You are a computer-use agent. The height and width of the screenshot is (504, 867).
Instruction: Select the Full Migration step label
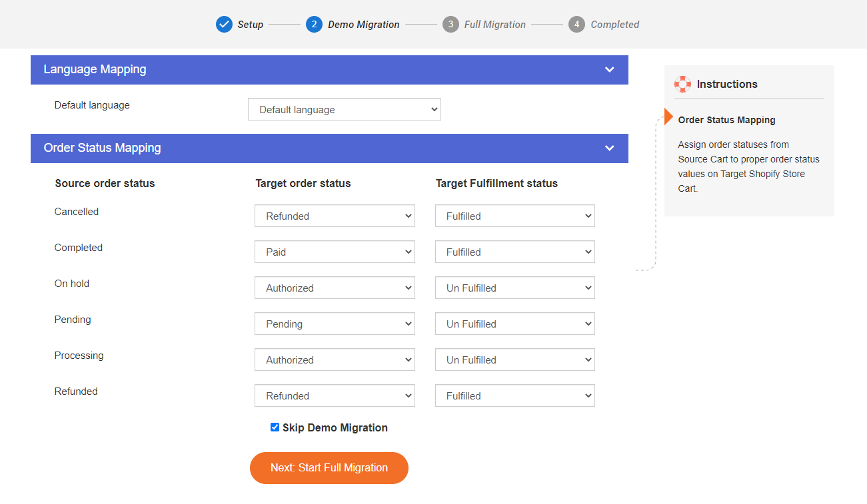pos(495,25)
